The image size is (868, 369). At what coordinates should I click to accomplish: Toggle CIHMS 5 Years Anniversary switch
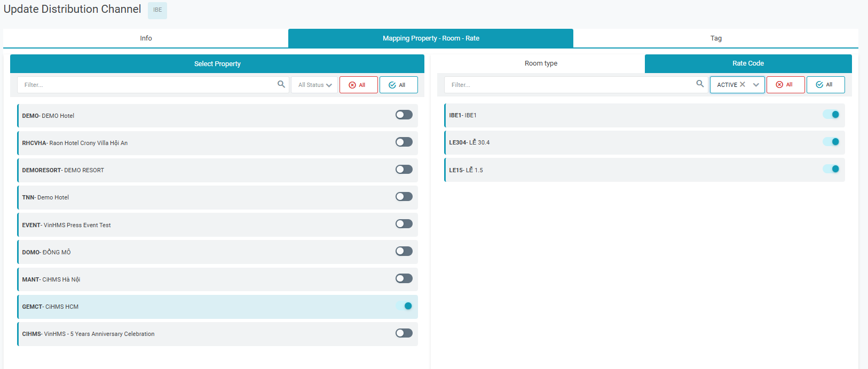click(404, 333)
